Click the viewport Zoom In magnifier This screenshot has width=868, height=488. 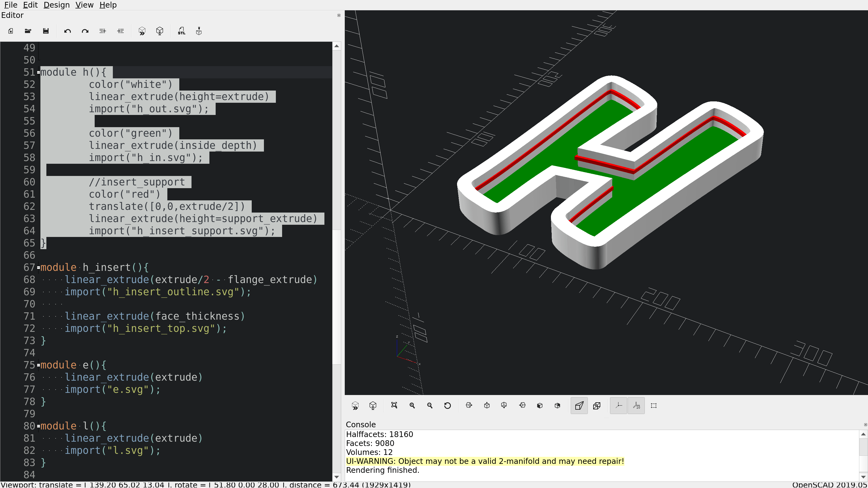[412, 406]
